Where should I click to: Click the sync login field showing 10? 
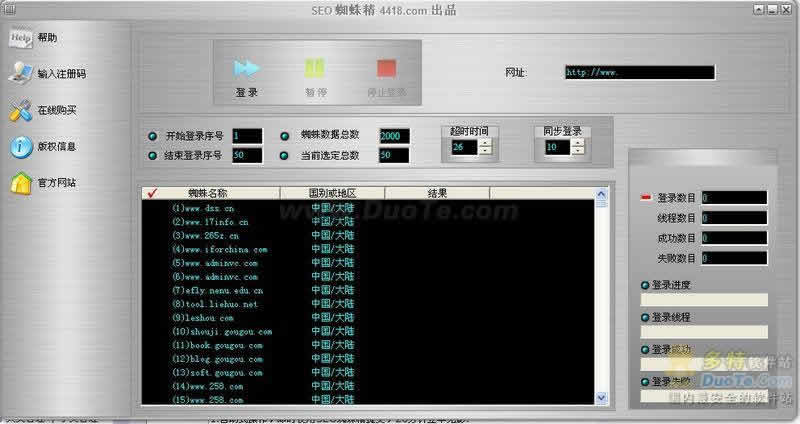click(557, 147)
